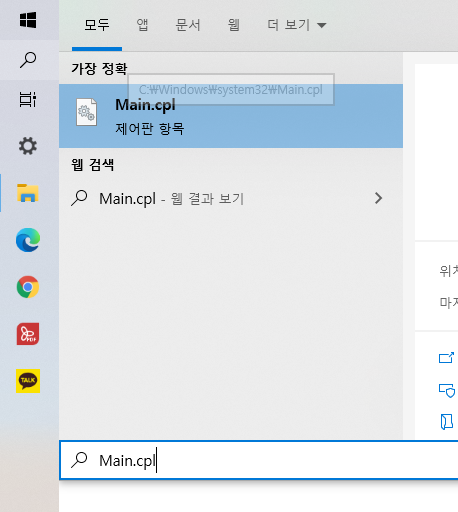Switch to the 웹 tab
458x512 pixels.
234,25
